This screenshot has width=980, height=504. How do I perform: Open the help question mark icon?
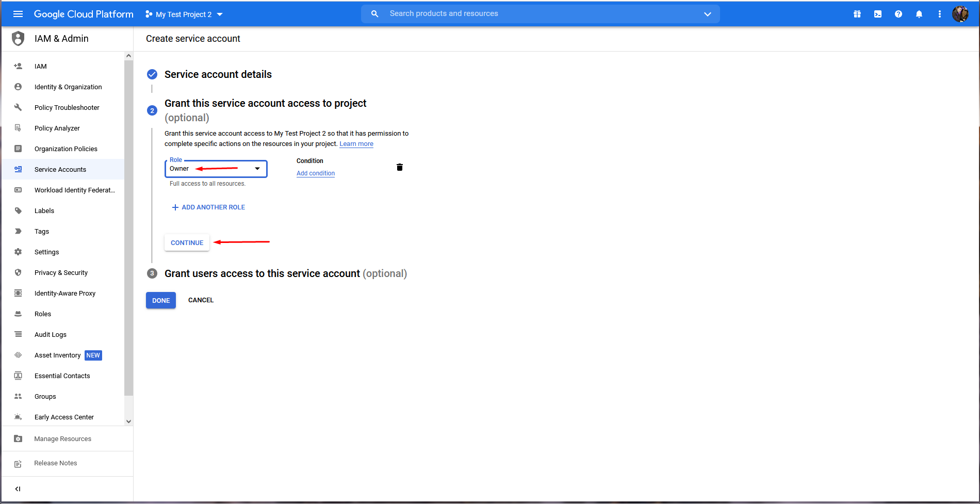[x=898, y=14]
